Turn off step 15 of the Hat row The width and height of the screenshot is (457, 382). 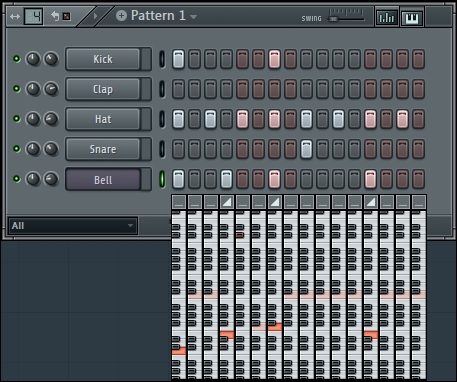tap(402, 119)
